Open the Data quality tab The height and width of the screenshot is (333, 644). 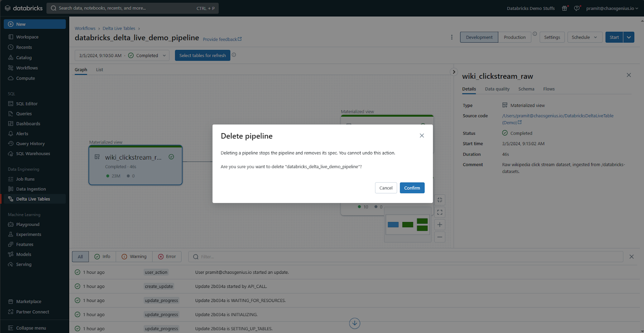(497, 89)
